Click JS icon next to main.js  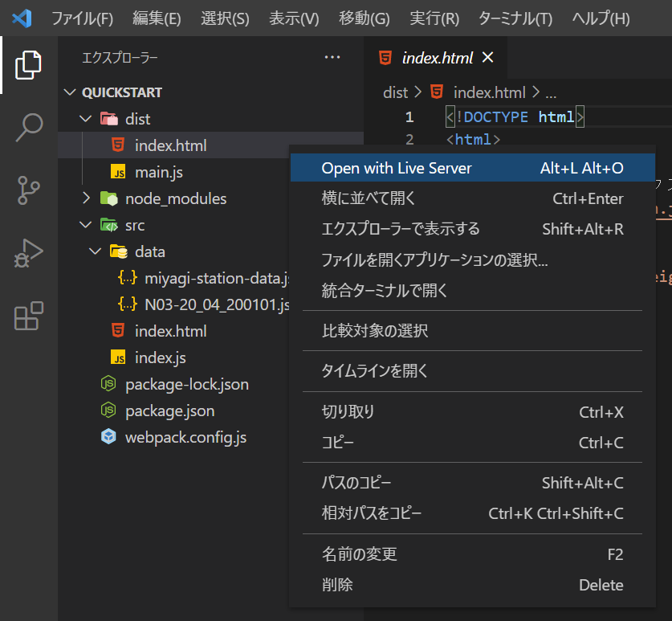(118, 172)
